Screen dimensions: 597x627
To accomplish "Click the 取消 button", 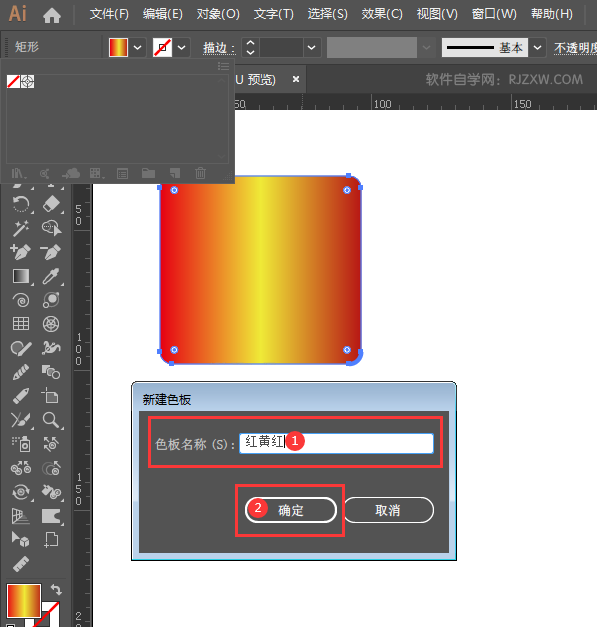I will coord(388,510).
